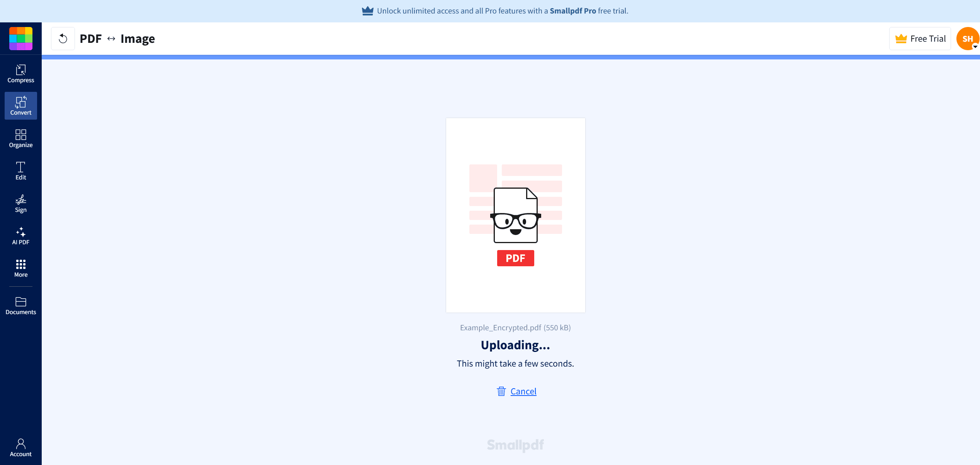Open the AI PDF tool
This screenshot has width=980, height=465.
(20, 236)
